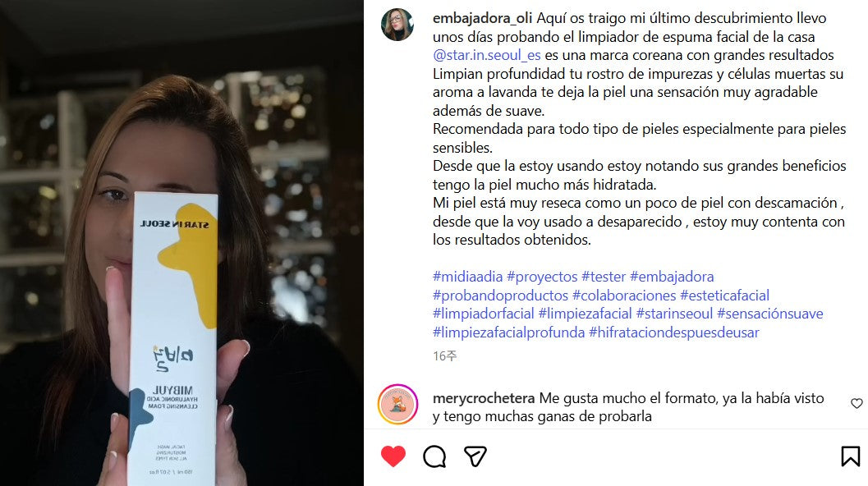Open the embajadora_oli username link

point(482,18)
